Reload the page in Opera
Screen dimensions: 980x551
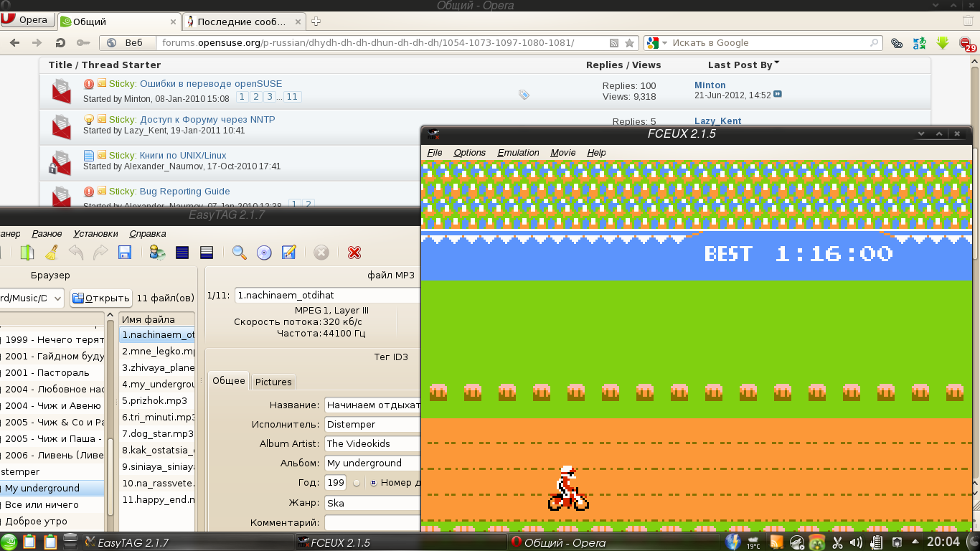pyautogui.click(x=60, y=43)
